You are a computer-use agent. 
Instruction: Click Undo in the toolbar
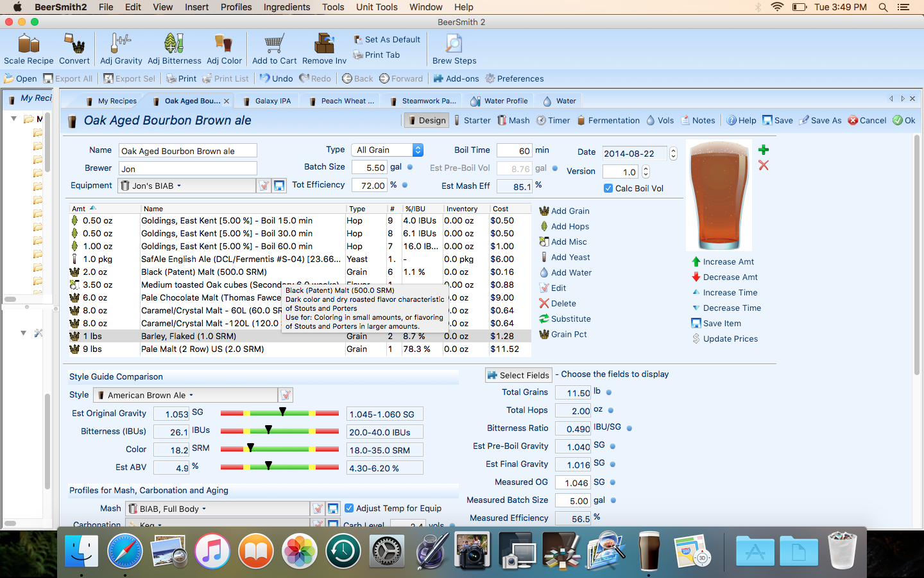(x=277, y=78)
